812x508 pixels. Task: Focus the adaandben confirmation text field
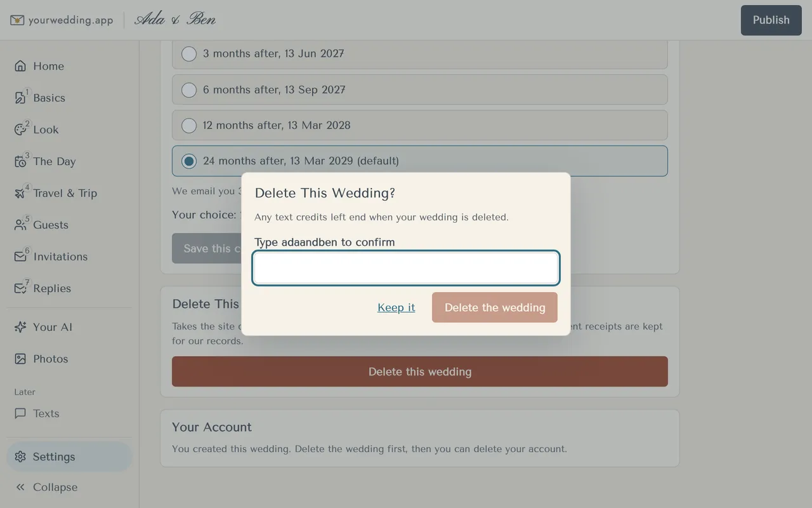coord(406,268)
